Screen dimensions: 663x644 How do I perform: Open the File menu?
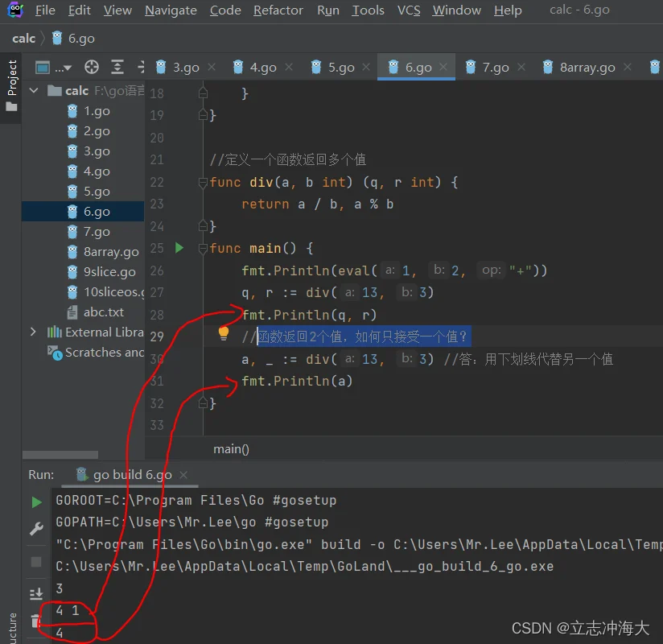click(x=45, y=10)
